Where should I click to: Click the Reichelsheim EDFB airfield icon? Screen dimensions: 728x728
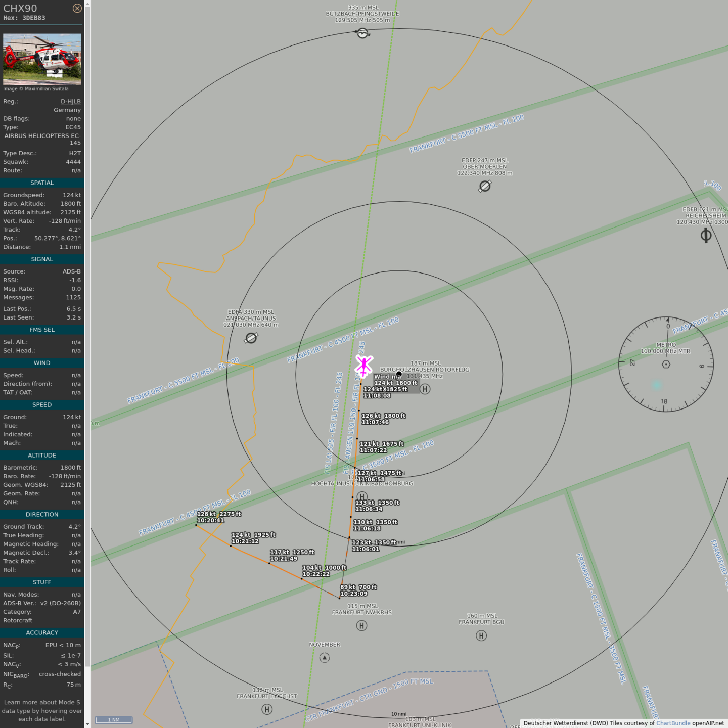(x=706, y=235)
